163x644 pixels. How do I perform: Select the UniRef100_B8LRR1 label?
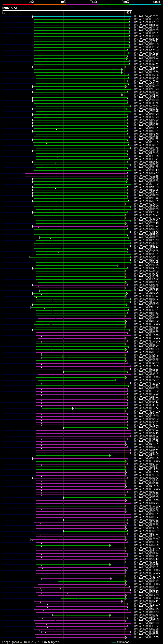point(146,159)
